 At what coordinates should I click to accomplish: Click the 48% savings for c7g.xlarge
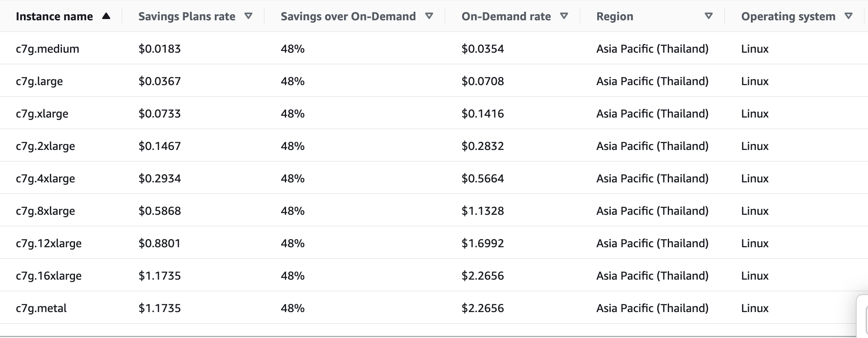click(293, 113)
